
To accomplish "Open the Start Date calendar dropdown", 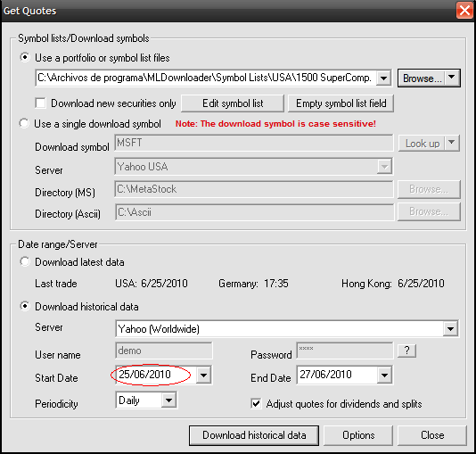I will click(204, 375).
